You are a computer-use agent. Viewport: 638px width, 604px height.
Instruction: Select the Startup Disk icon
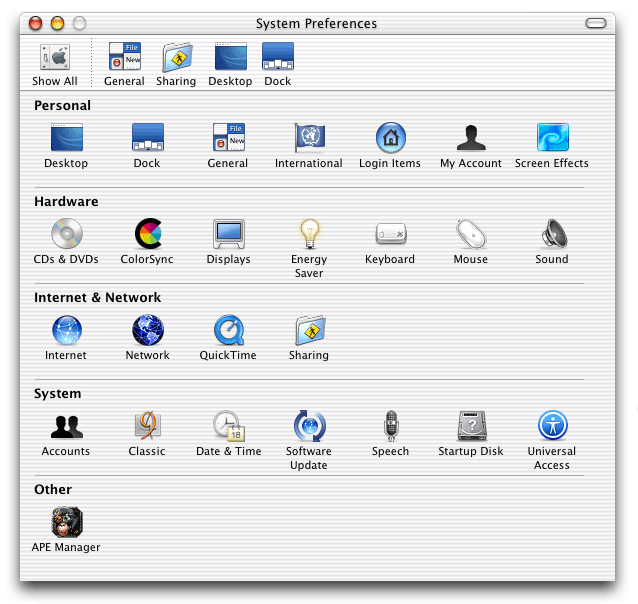pos(471,426)
